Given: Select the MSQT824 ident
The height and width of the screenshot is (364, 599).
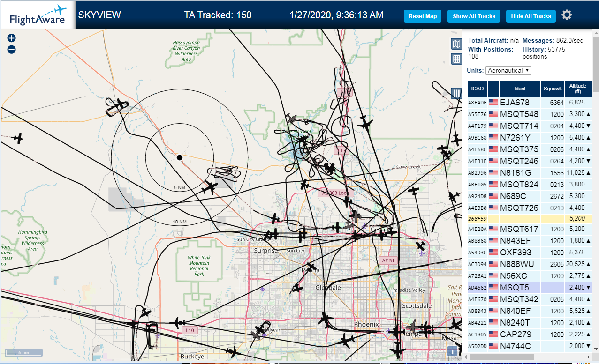Looking at the screenshot, I should [x=519, y=185].
